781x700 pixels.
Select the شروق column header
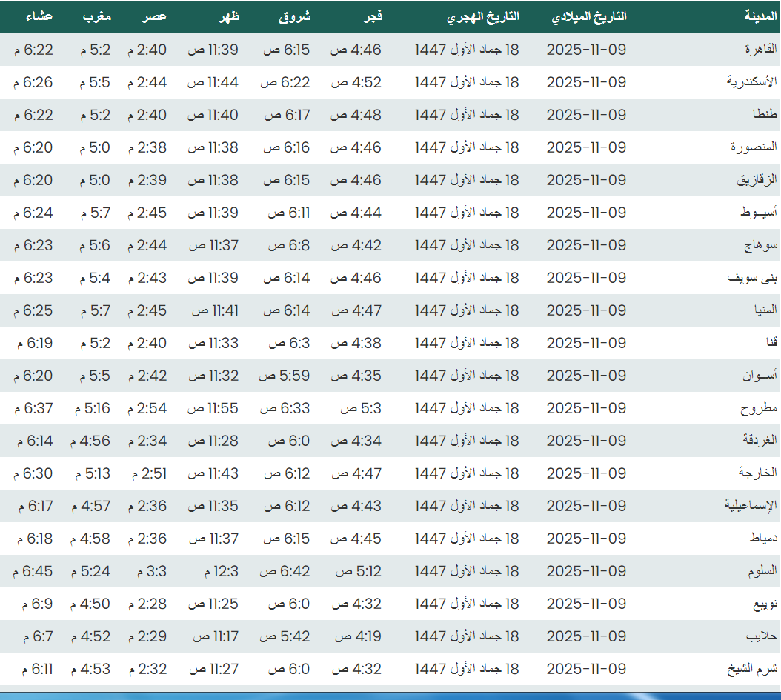[x=294, y=16]
